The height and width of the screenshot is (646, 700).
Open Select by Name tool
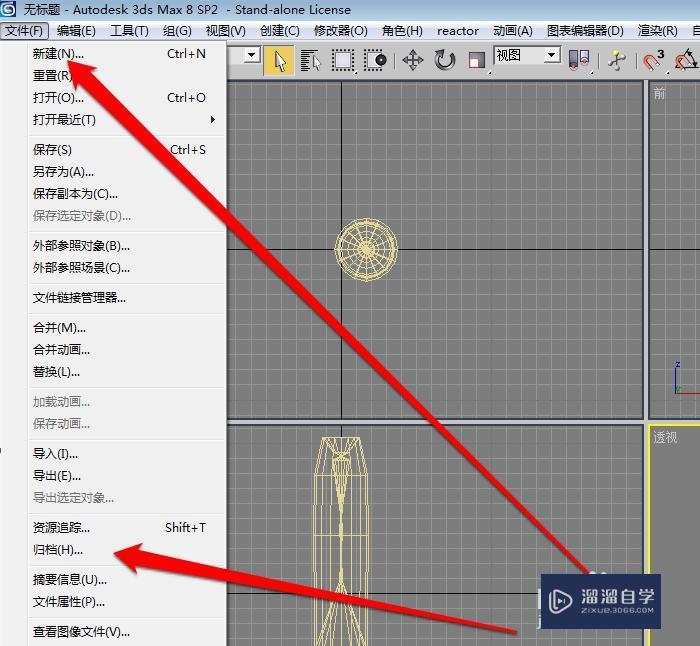311,60
